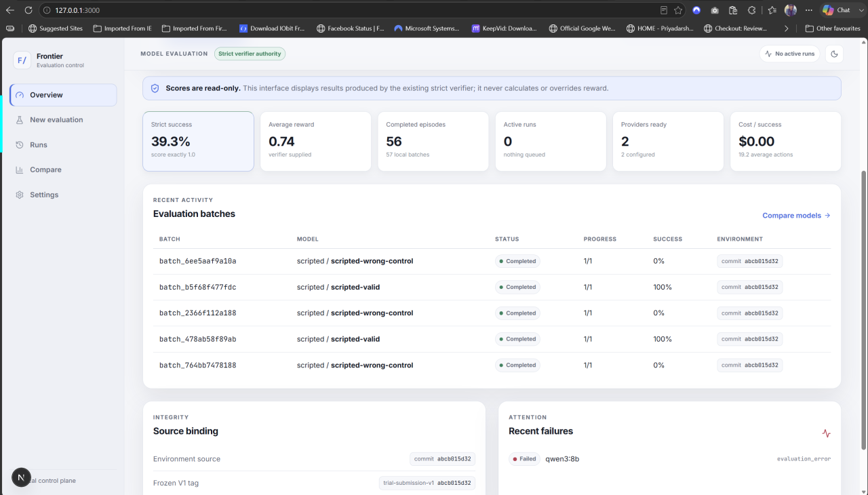868x495 pixels.
Task: Open New evaluation from the sidebar
Action: pyautogui.click(x=63, y=120)
